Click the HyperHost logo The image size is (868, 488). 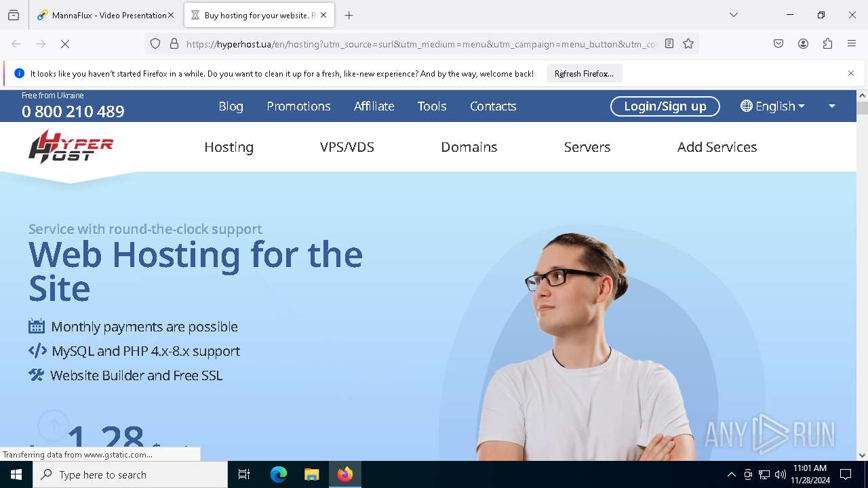click(x=71, y=146)
